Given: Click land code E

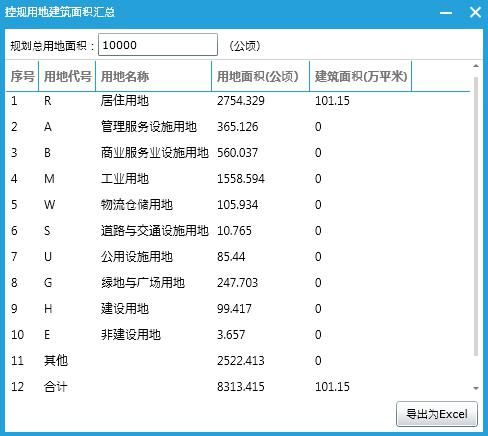Looking at the screenshot, I should [47, 335].
